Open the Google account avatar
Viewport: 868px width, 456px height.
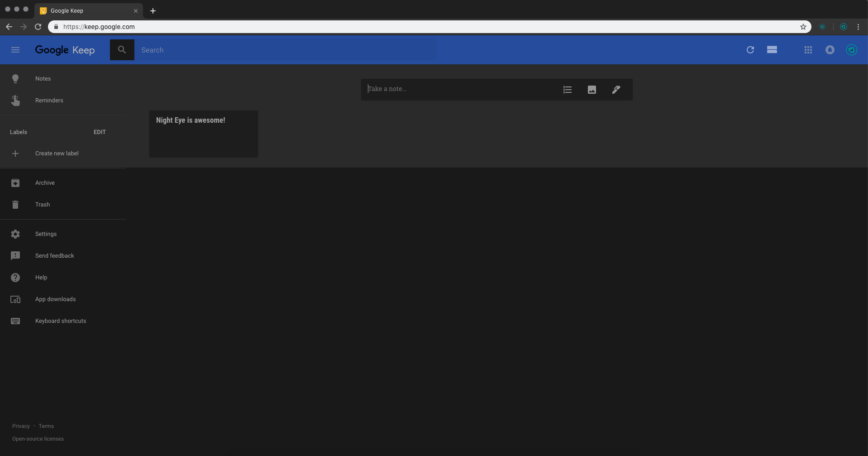[852, 50]
